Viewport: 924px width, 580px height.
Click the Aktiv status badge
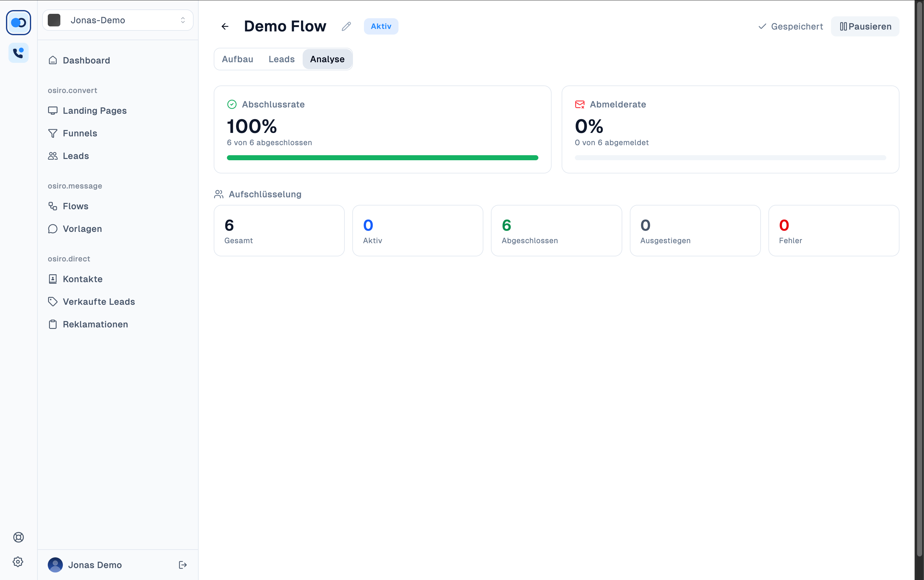(381, 26)
